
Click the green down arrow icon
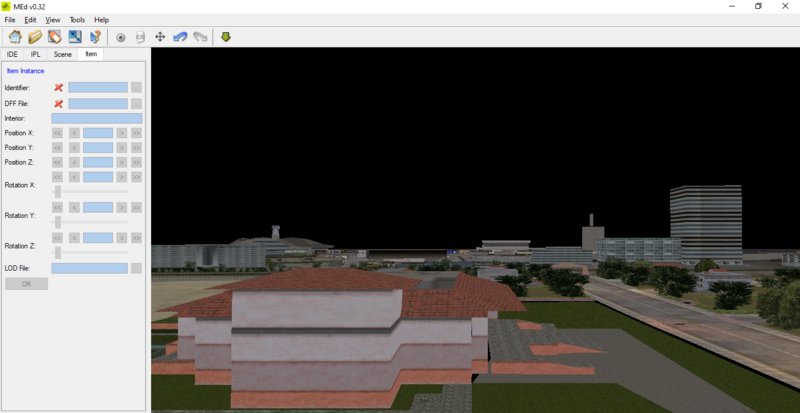click(x=226, y=37)
